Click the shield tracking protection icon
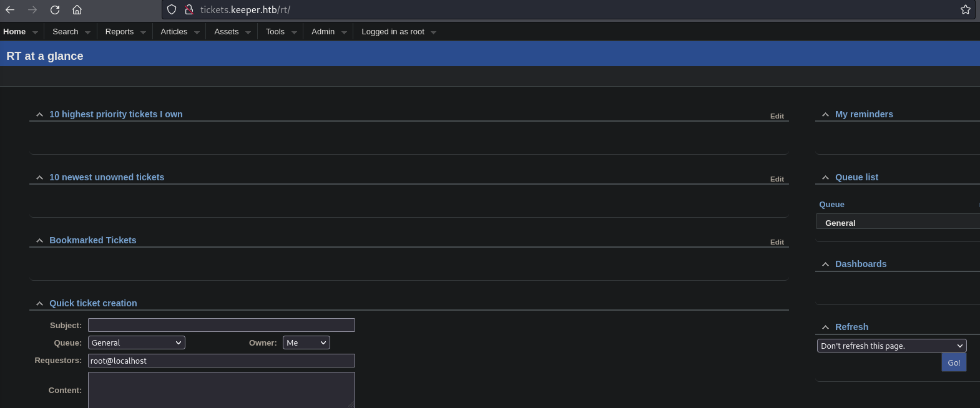Screen dimensions: 980x408 click(172, 10)
